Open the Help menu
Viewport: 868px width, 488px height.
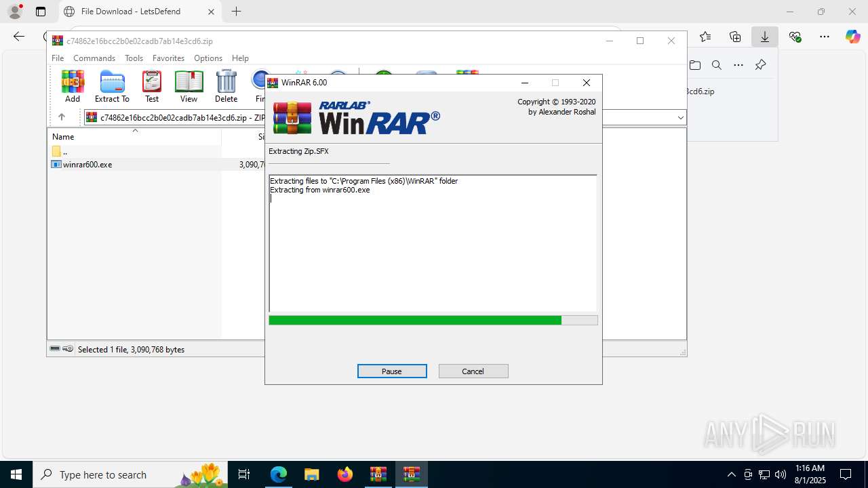(x=240, y=58)
